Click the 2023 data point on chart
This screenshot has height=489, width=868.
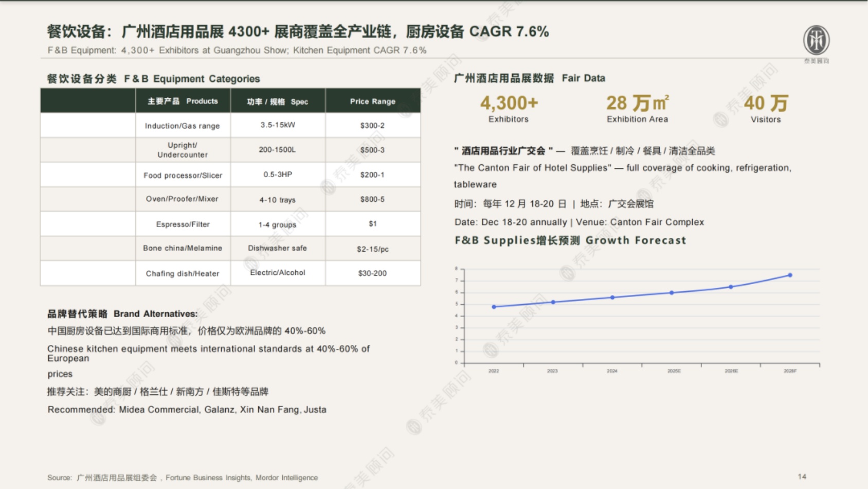[x=553, y=302]
